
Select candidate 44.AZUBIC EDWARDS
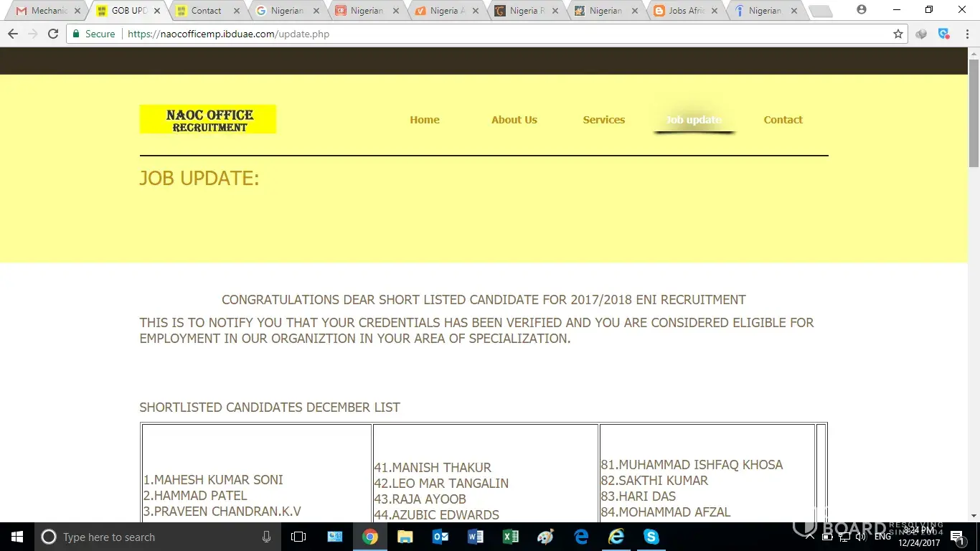[x=436, y=515]
